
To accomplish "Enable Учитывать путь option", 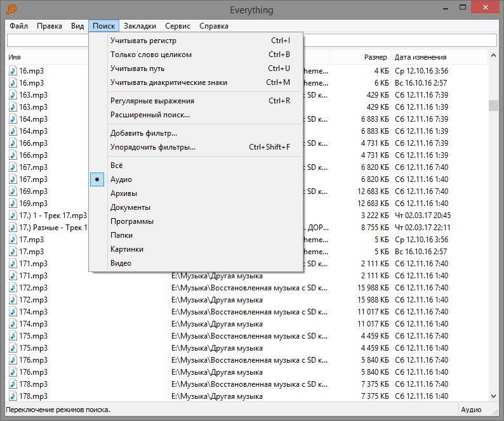I will tap(196, 68).
